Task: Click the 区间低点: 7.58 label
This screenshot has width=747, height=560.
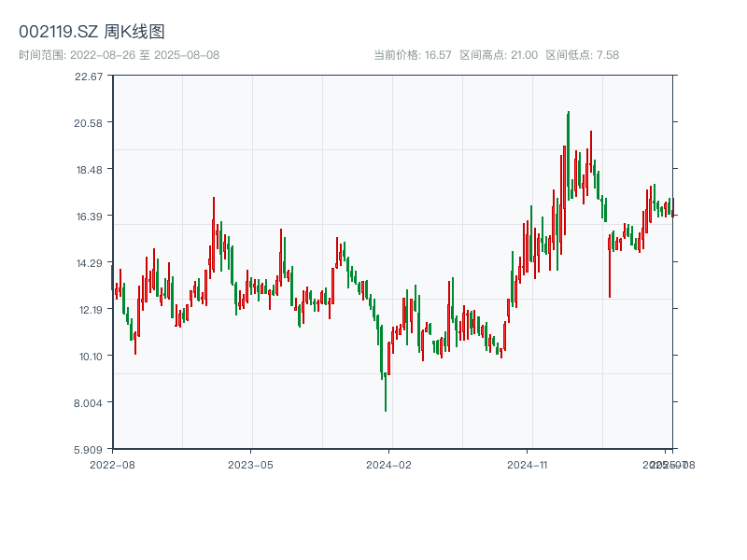Action: [582, 55]
